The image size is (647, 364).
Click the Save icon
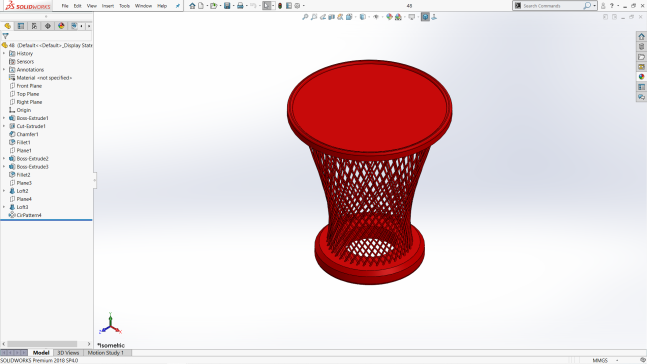tap(227, 6)
